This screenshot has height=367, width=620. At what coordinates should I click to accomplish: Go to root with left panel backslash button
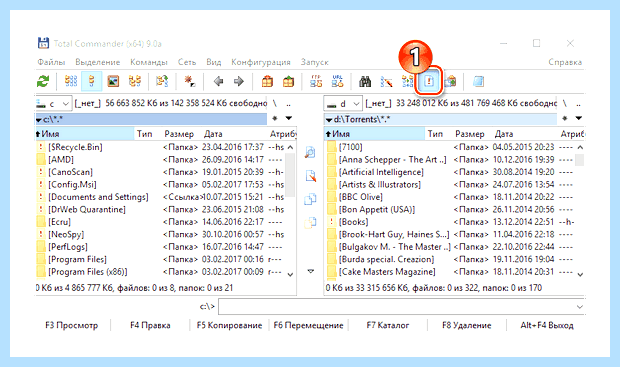275,104
